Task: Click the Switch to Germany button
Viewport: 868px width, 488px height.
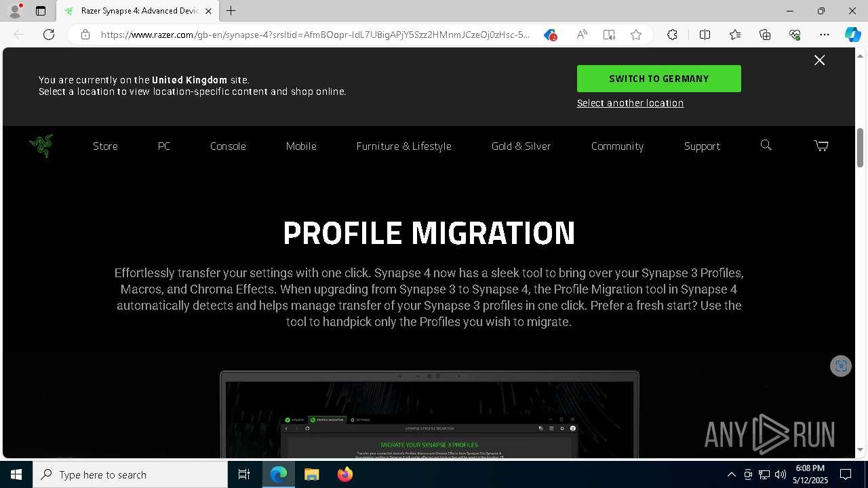Action: click(658, 79)
